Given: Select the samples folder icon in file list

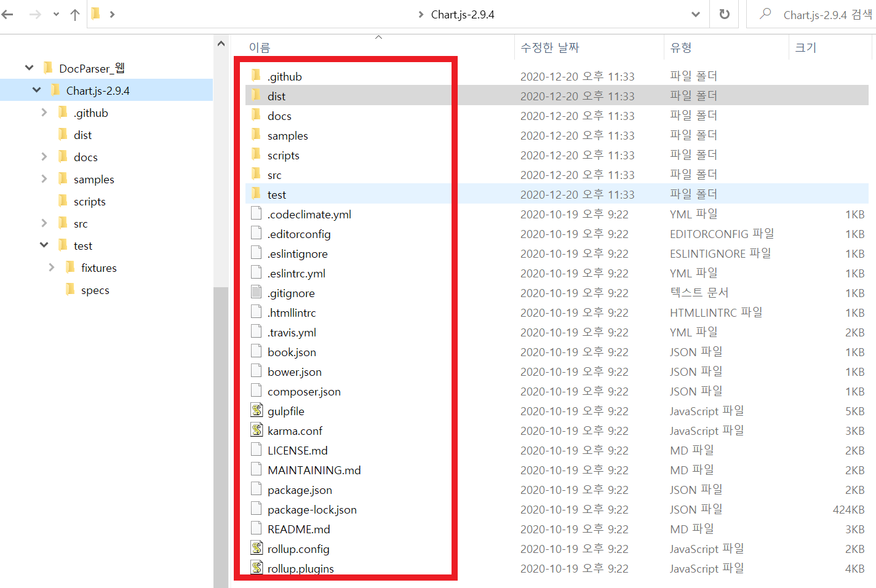Looking at the screenshot, I should click(x=257, y=135).
